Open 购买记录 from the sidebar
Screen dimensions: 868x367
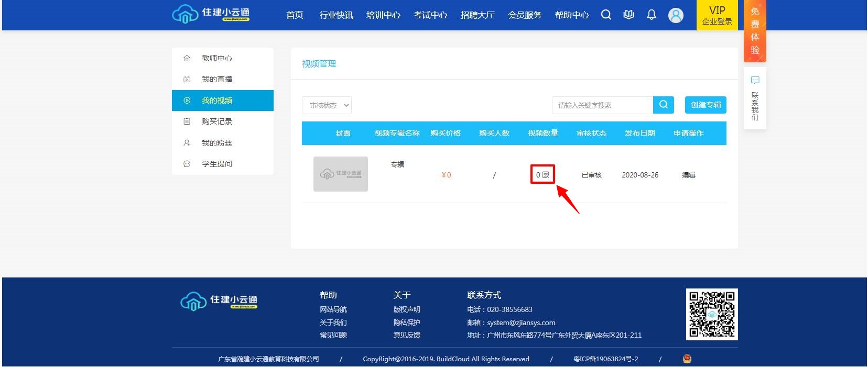pos(216,121)
